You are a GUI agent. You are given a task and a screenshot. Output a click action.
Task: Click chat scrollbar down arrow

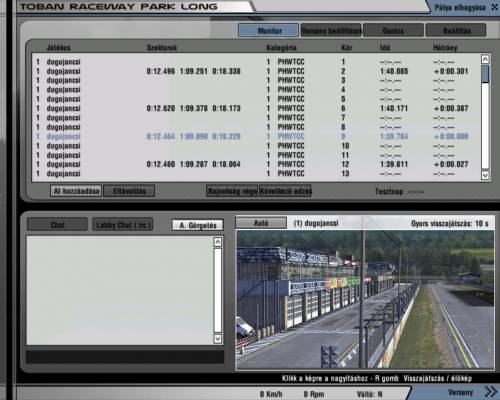pos(218,339)
